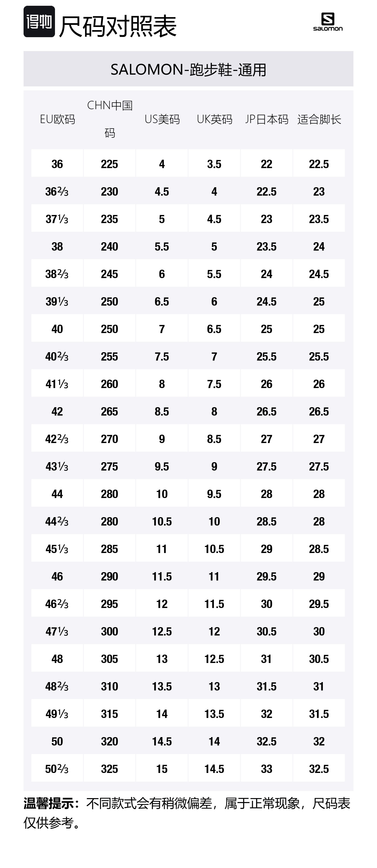Select the CHN中国码 column header
377x868 pixels.
[109, 119]
